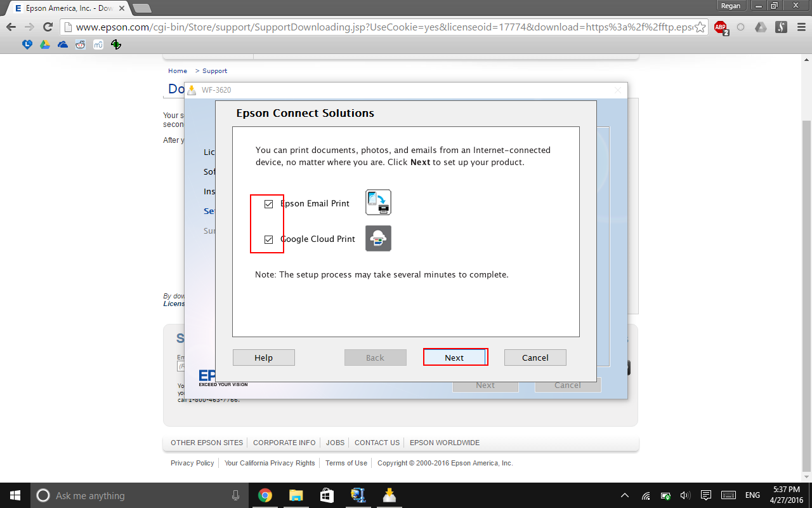Viewport: 812px width, 508px height.
Task: Open the Wi-Fi network tray icon
Action: pyautogui.click(x=646, y=495)
